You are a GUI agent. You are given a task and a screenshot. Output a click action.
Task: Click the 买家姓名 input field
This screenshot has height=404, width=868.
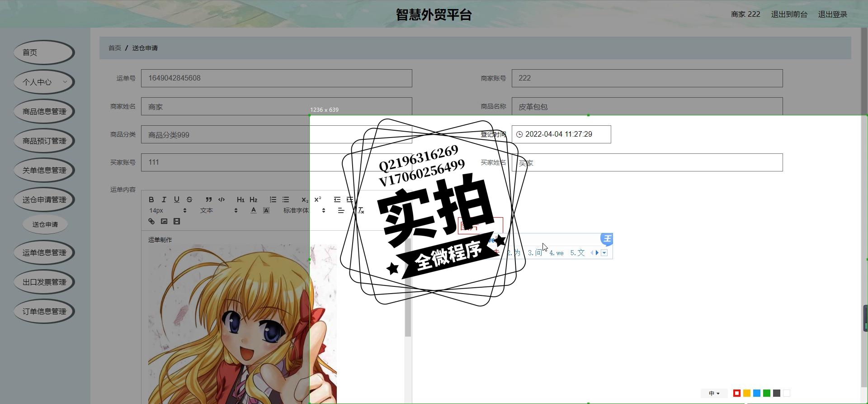647,162
